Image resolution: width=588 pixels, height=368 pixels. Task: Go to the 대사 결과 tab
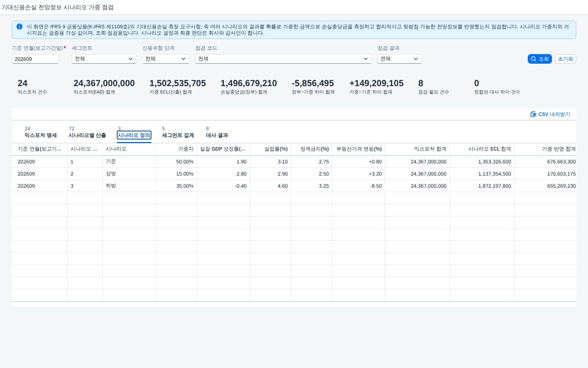pyautogui.click(x=217, y=132)
